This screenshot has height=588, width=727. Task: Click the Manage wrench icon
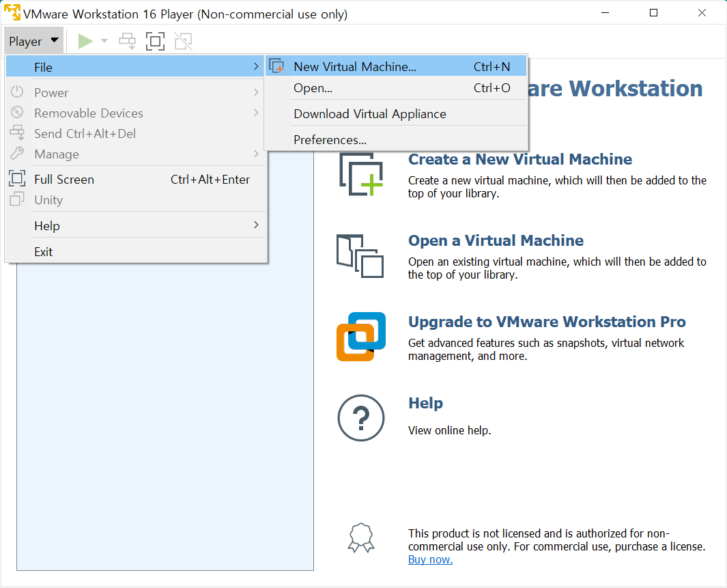click(17, 153)
